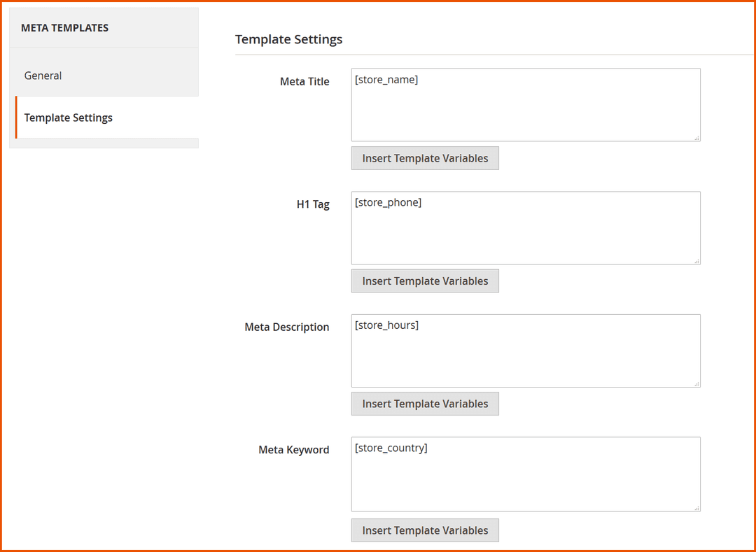
Task: Click the META TEMPLATES panel header
Action: (x=64, y=28)
